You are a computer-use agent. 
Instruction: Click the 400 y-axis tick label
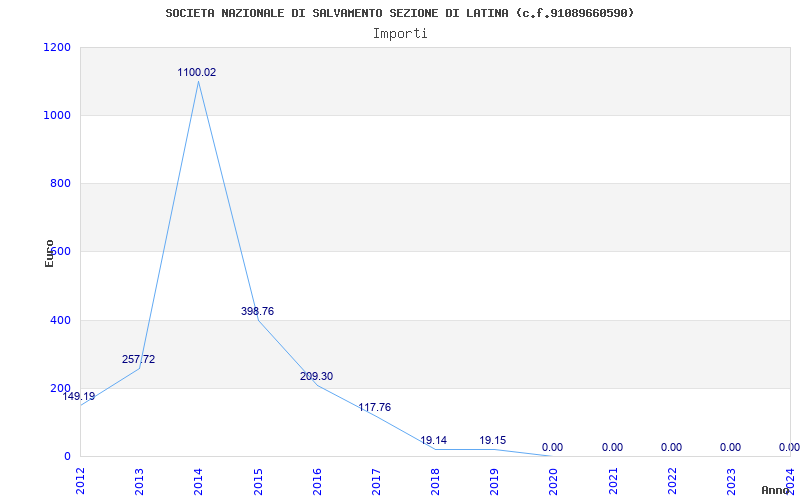[x=60, y=320]
